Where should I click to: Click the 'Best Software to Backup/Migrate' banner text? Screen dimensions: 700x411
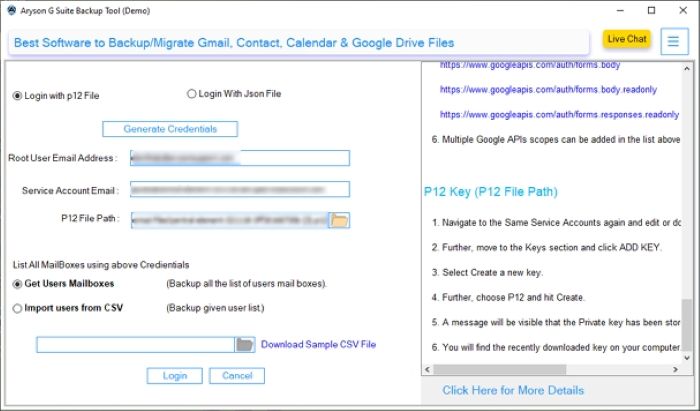click(x=234, y=43)
